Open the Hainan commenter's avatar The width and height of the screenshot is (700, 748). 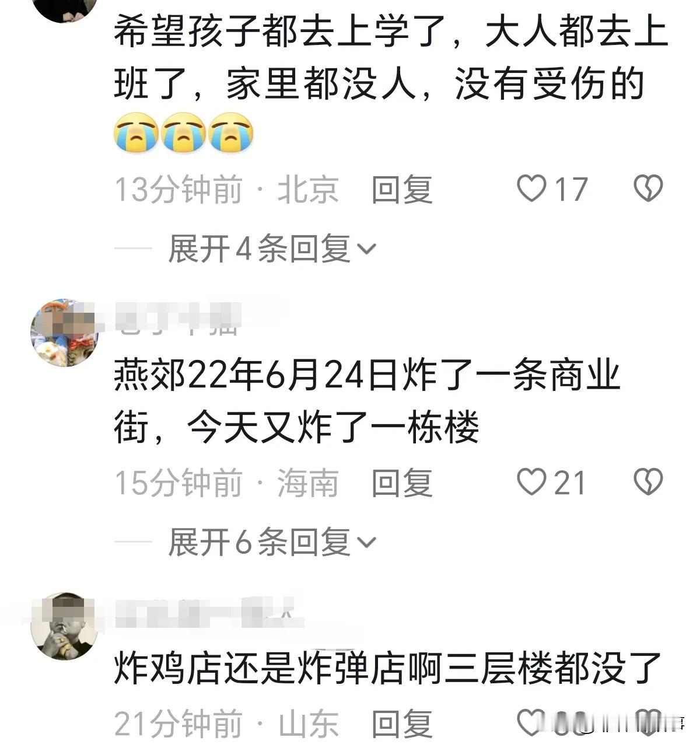(x=64, y=333)
